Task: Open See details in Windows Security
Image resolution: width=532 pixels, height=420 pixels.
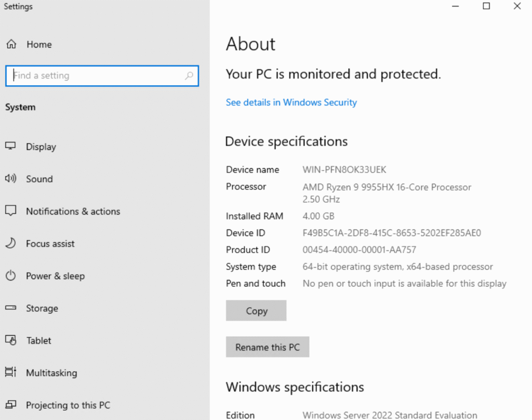Action: 291,102
